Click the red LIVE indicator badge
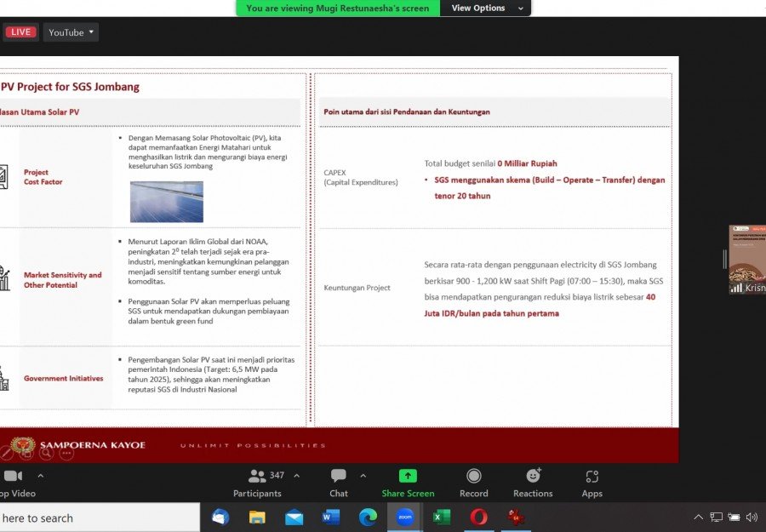Image resolution: width=766 pixels, height=532 pixels. pos(20,32)
